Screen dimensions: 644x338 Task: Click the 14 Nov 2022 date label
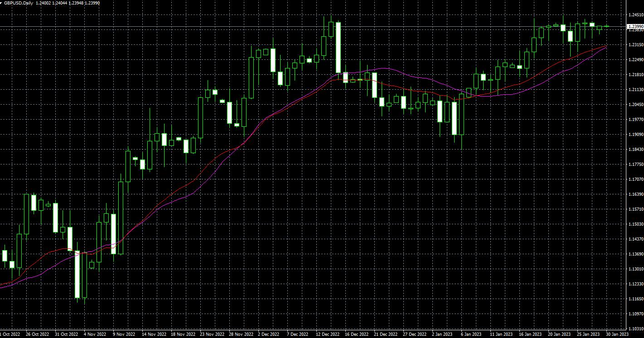[x=154, y=334]
